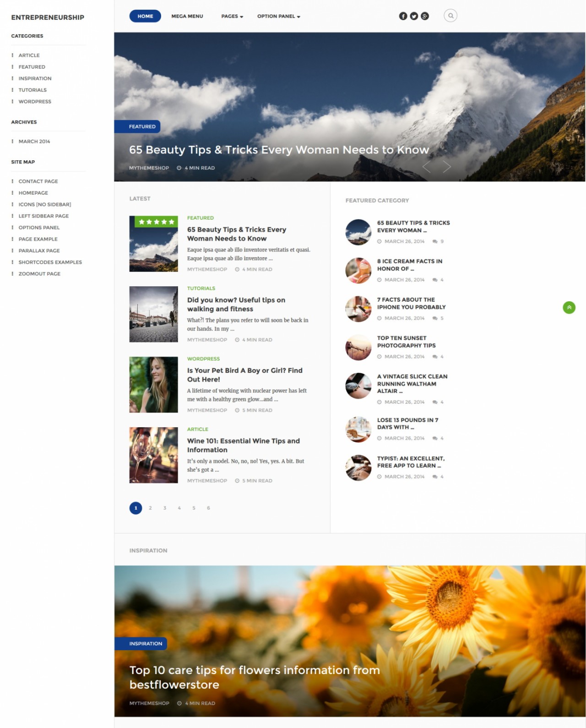Open post Wine 101: Essential Wine Tips
Image resolution: width=586 pixels, height=728 pixels.
pos(244,445)
